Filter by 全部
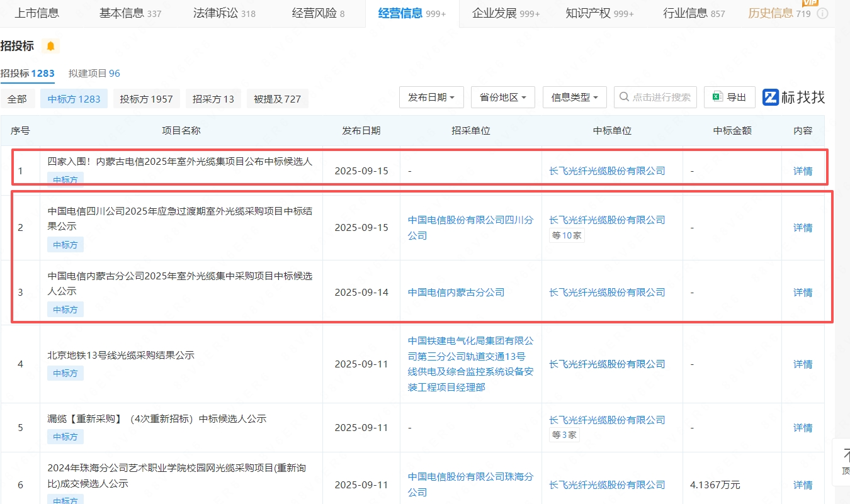The width and height of the screenshot is (850, 504). (x=18, y=99)
